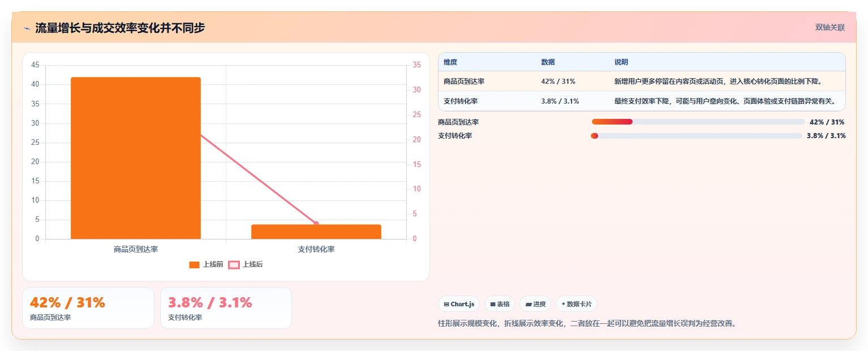Click the 进度 chip

pos(535,304)
